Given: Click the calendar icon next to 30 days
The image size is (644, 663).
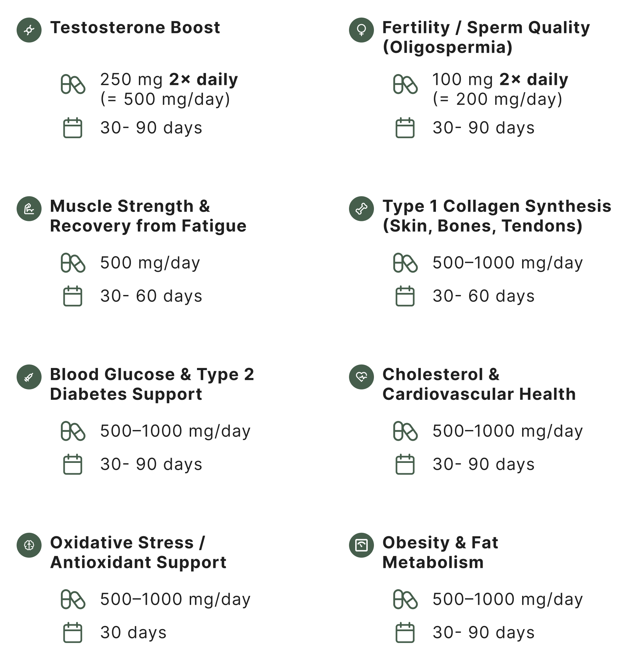Looking at the screenshot, I should pos(73,633).
